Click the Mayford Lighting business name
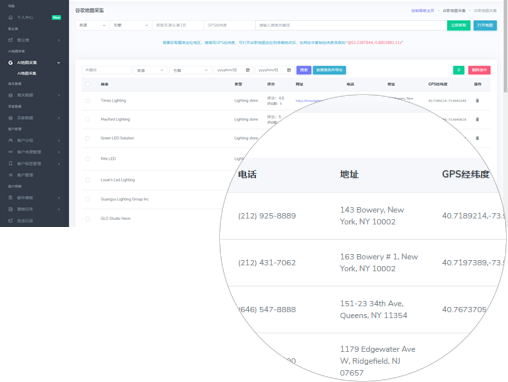The image size is (508, 382). pyautogui.click(x=115, y=119)
